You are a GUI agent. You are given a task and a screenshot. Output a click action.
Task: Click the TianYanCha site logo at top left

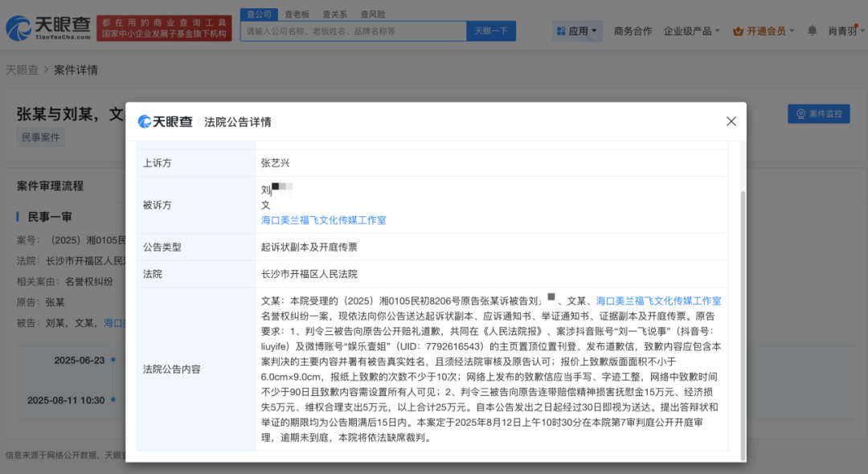(x=48, y=29)
